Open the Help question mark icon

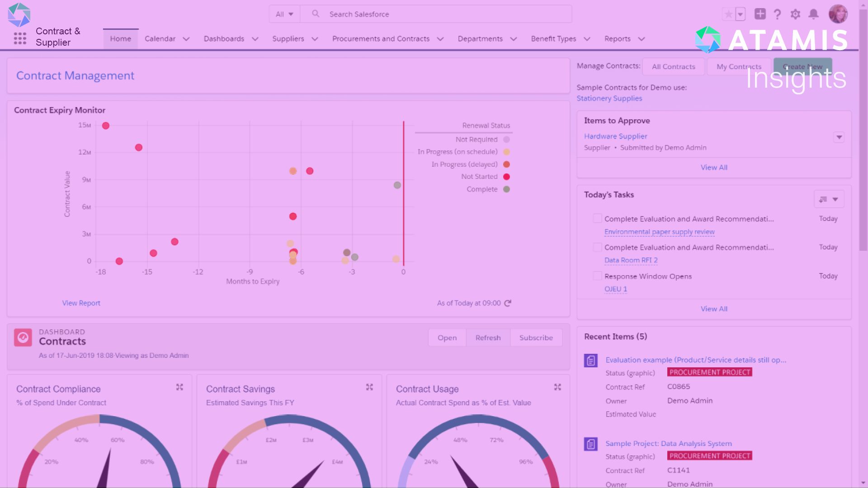point(777,14)
